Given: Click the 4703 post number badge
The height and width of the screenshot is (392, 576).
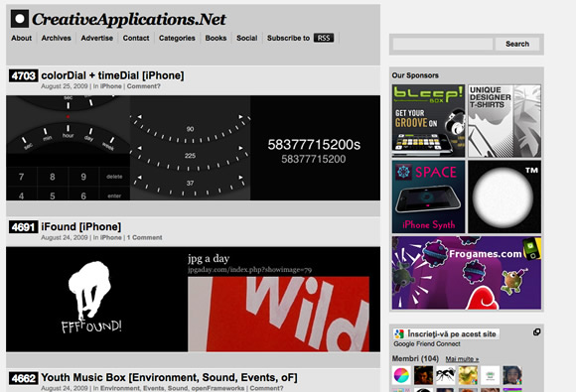Looking at the screenshot, I should coord(23,76).
